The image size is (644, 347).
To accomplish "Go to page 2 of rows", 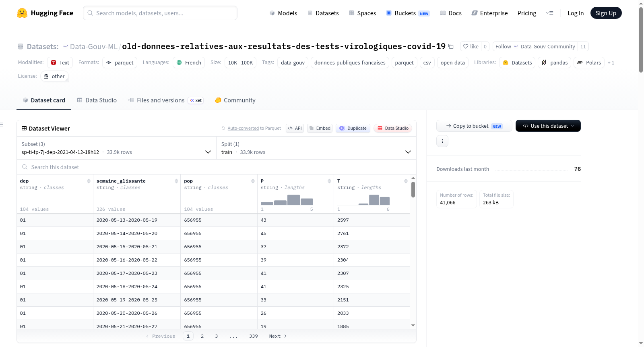I will pos(202,336).
